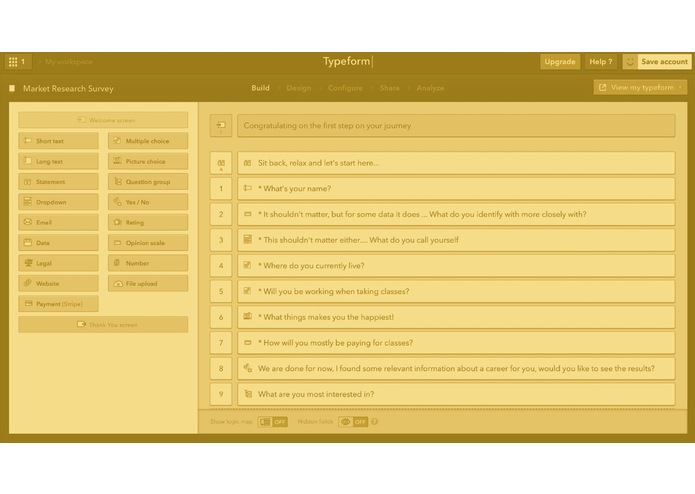The height and width of the screenshot is (494, 695).
Task: Open question 'Will you be working when taking classes?'
Action: (456, 292)
